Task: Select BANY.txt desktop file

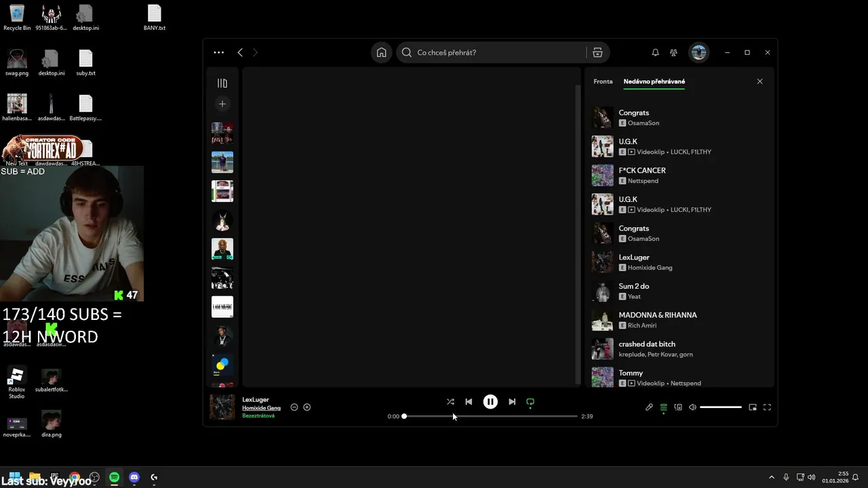Action: [155, 18]
